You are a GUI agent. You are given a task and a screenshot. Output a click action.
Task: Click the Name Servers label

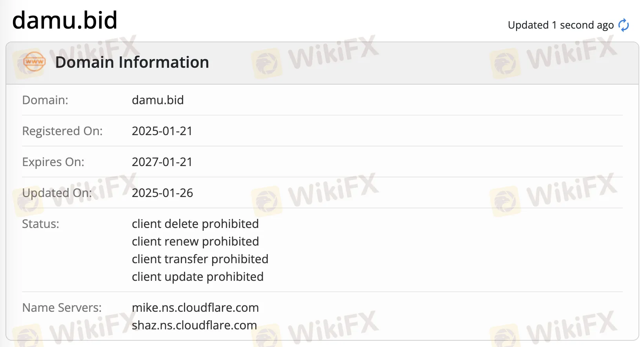tap(62, 307)
